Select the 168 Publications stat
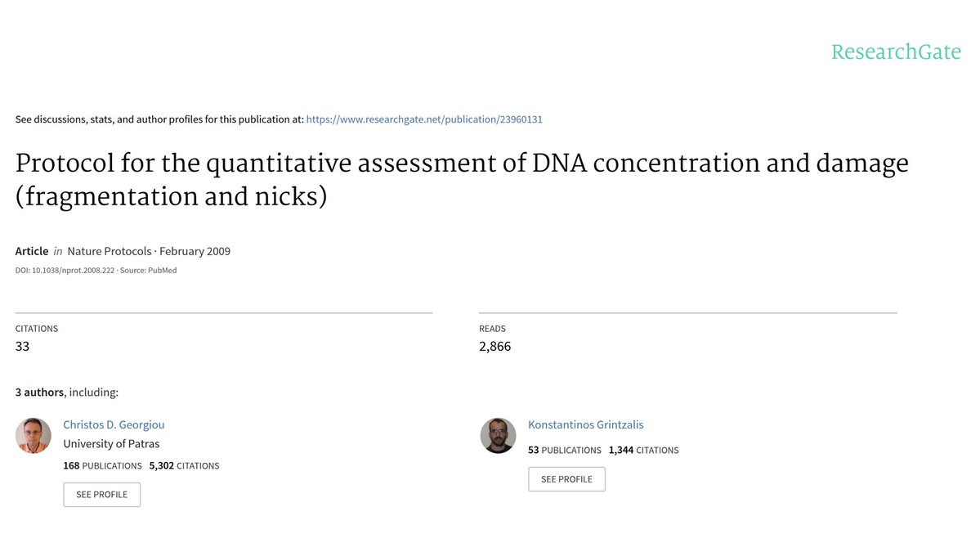 click(x=102, y=465)
